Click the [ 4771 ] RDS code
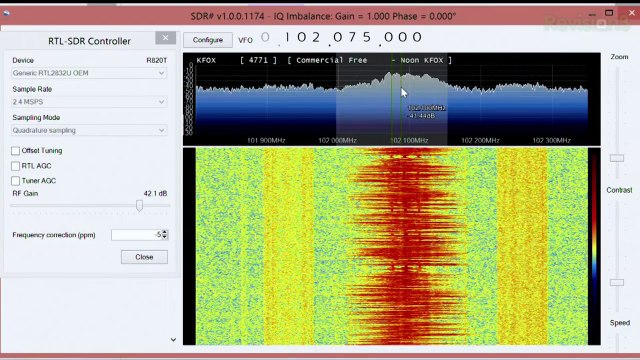The height and width of the screenshot is (360, 640). (x=258, y=60)
